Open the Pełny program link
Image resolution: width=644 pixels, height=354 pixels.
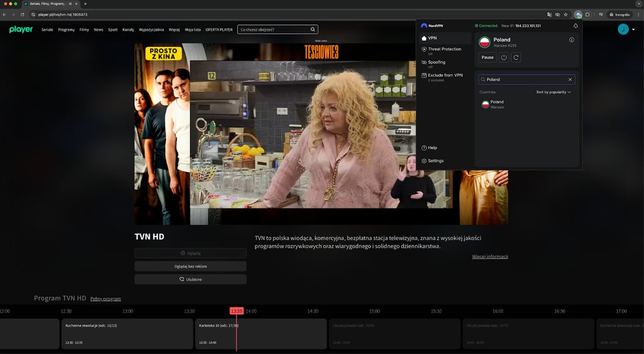pyautogui.click(x=106, y=299)
